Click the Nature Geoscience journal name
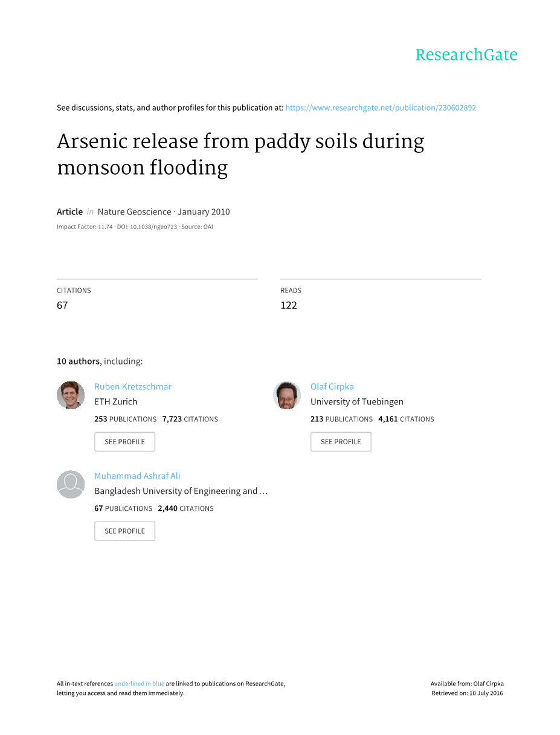560x735 pixels. click(x=135, y=212)
